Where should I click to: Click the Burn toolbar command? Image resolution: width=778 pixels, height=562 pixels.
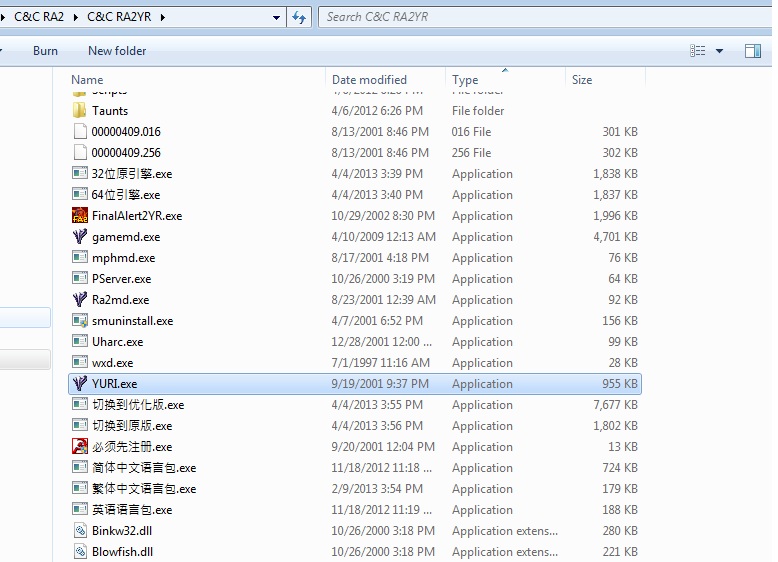click(45, 51)
